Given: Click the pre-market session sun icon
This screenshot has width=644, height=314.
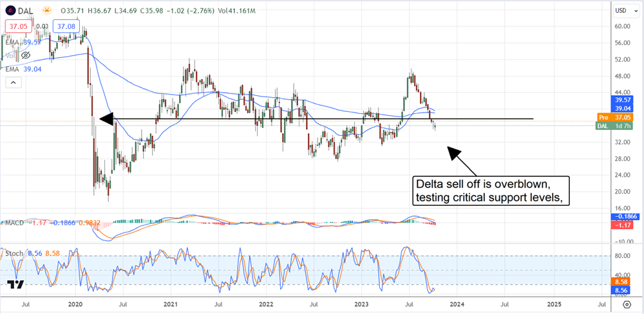Looking at the screenshot, I should 48,10.
